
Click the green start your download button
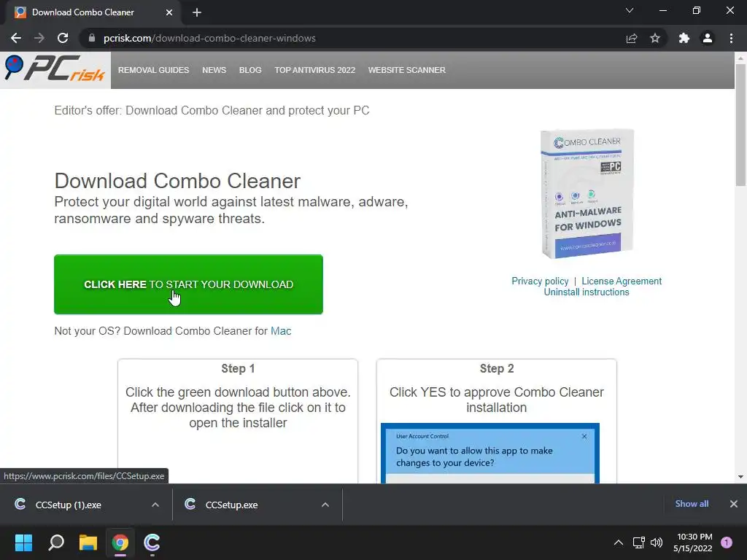pyautogui.click(x=188, y=284)
